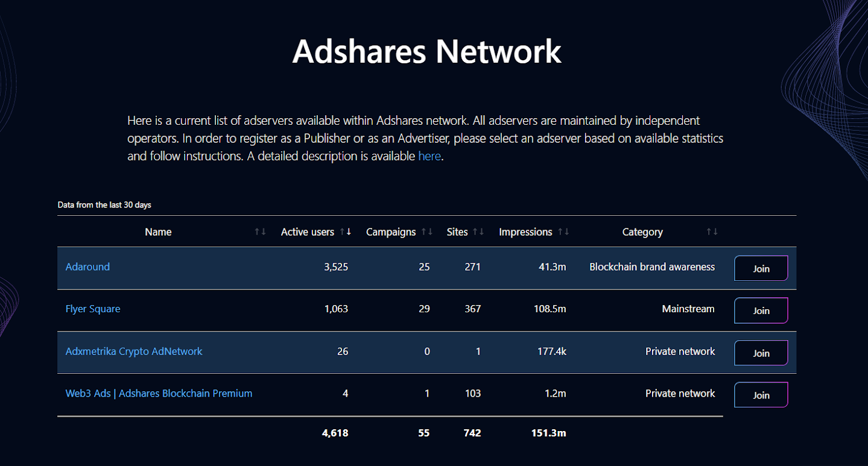Click Flyer Square's 367 sites value
868x466 pixels.
(x=473, y=309)
